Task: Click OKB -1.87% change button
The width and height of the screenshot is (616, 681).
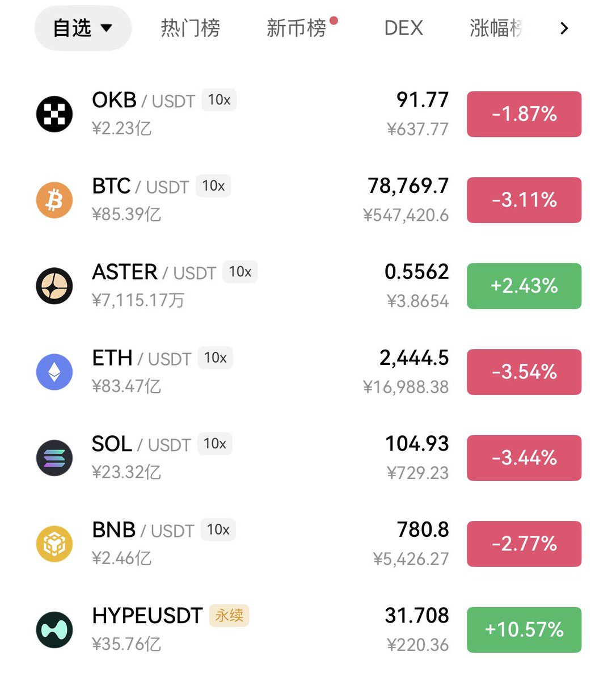Action: (524, 114)
